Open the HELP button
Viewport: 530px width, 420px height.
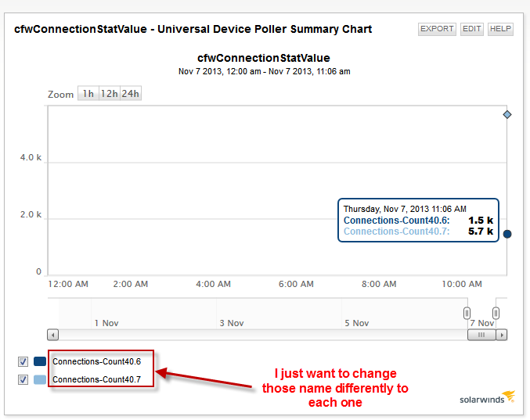click(x=500, y=29)
